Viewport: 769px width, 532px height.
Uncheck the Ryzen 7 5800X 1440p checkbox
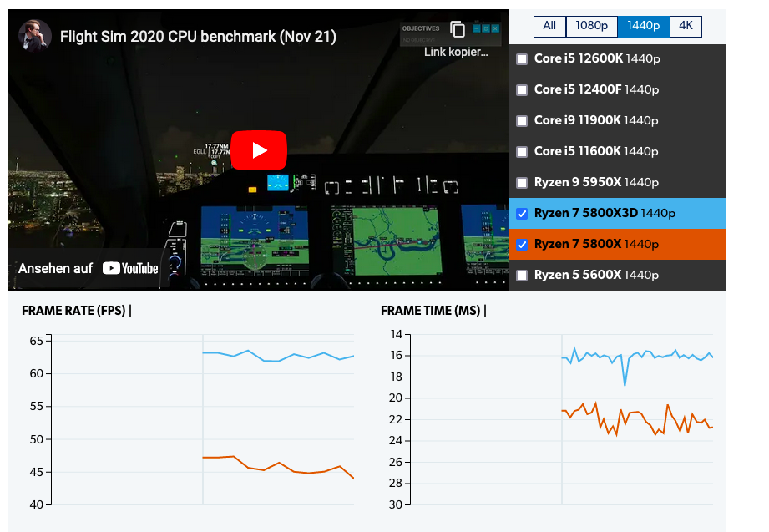click(x=522, y=245)
